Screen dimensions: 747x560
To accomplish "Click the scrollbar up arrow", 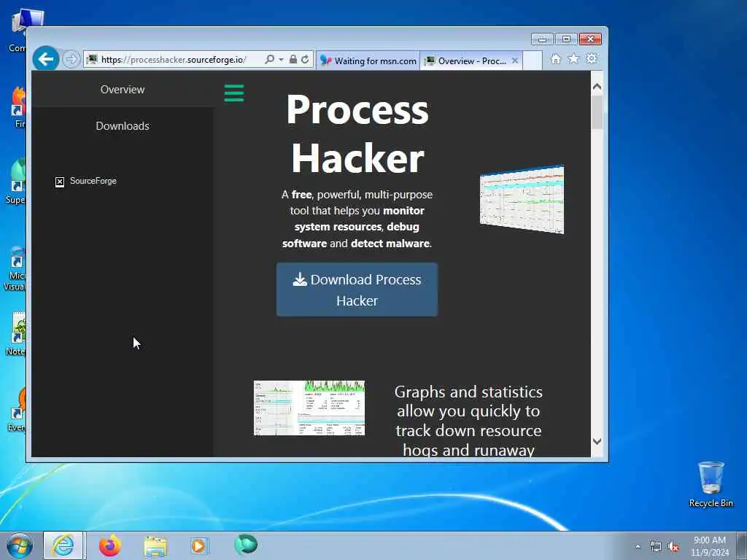I will [x=597, y=87].
